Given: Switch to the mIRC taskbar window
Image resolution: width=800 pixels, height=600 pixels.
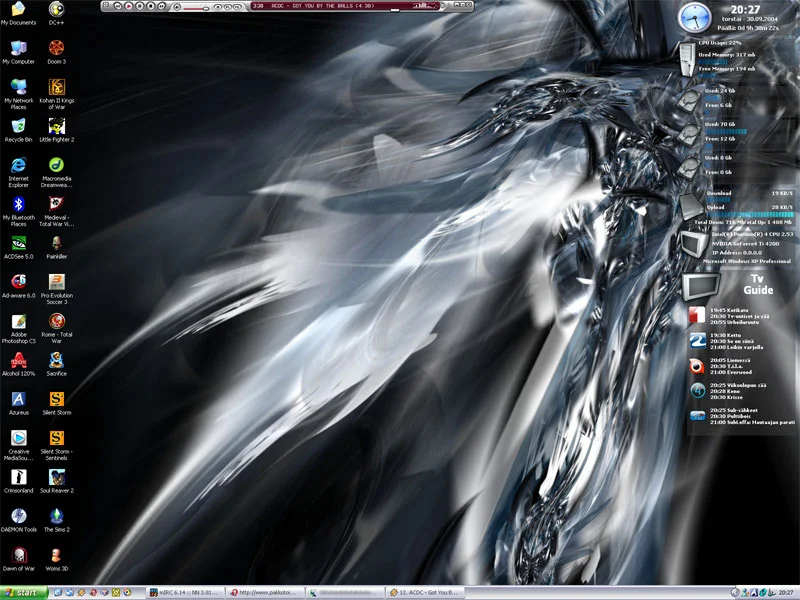Looking at the screenshot, I should coord(184,593).
